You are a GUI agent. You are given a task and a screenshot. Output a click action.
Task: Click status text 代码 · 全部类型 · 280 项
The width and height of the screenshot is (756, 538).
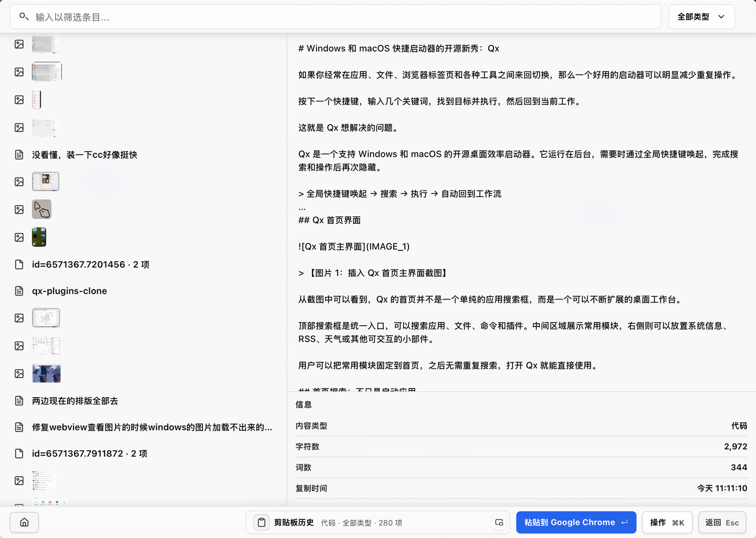[x=362, y=523]
